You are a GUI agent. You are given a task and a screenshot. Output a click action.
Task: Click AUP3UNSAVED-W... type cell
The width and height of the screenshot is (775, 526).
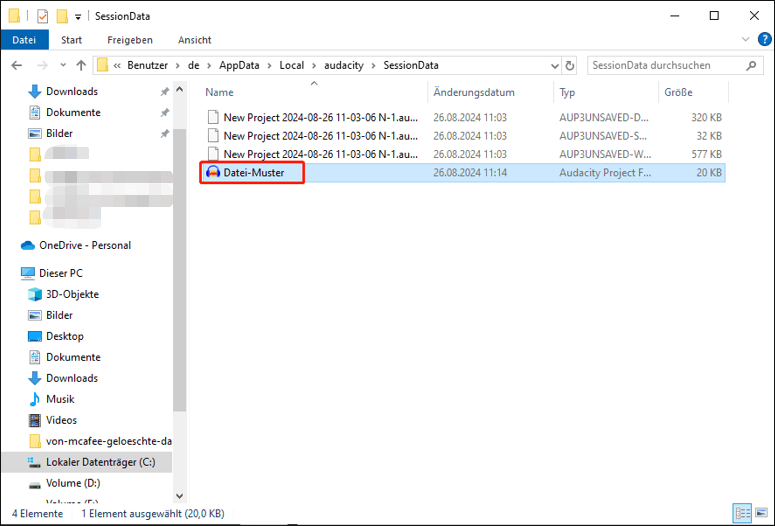pos(605,154)
